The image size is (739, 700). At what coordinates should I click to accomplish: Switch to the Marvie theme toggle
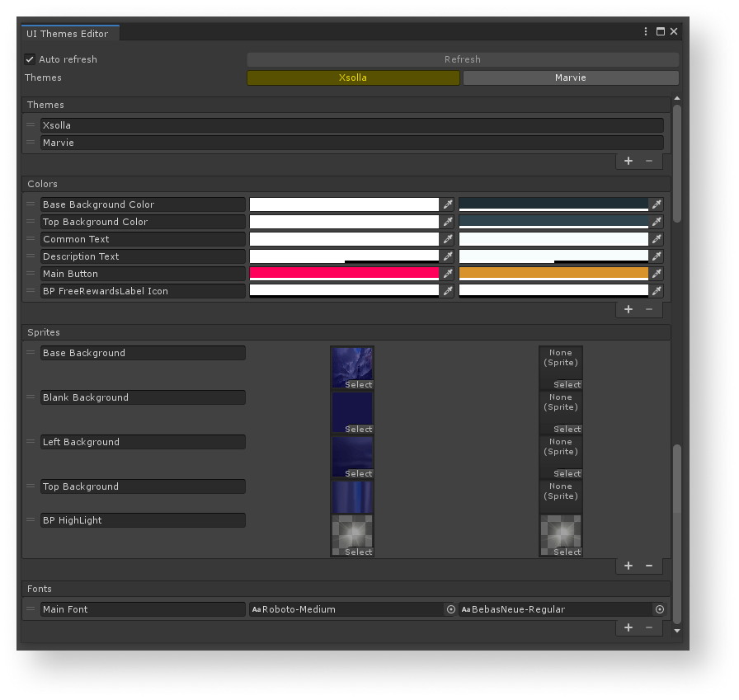tap(571, 78)
